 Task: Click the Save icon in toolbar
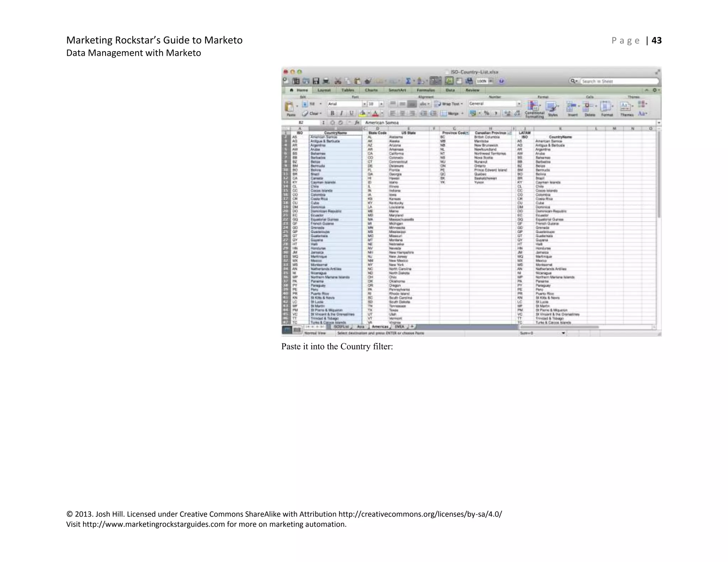(316, 81)
